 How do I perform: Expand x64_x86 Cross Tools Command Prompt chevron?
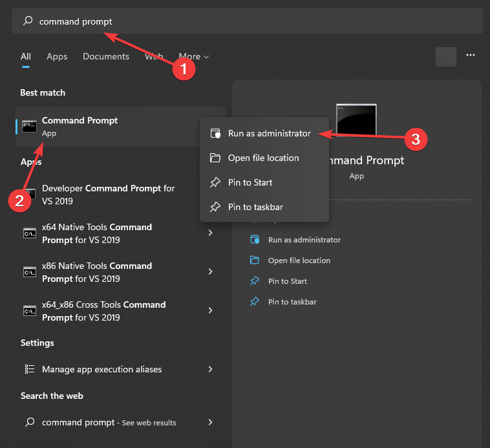click(x=210, y=310)
